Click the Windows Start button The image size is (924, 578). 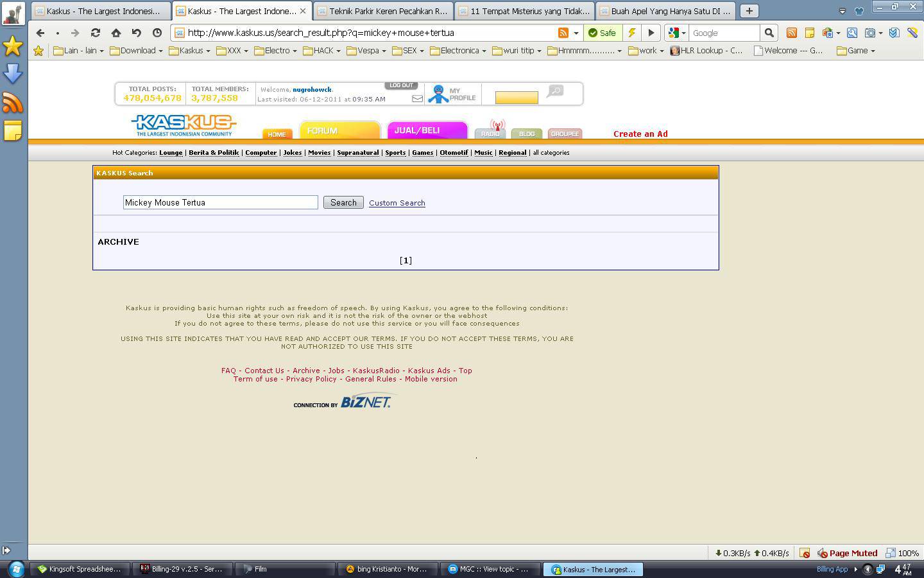pos(16,569)
